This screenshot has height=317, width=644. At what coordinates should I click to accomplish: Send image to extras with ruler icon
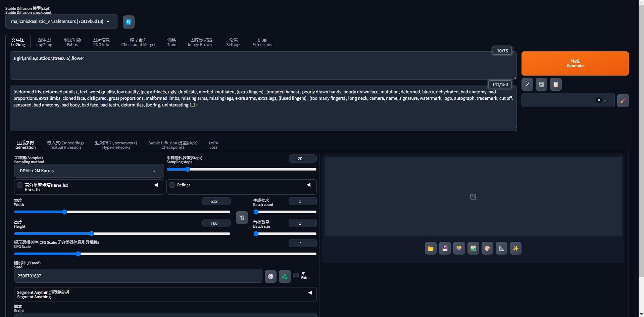coord(501,248)
